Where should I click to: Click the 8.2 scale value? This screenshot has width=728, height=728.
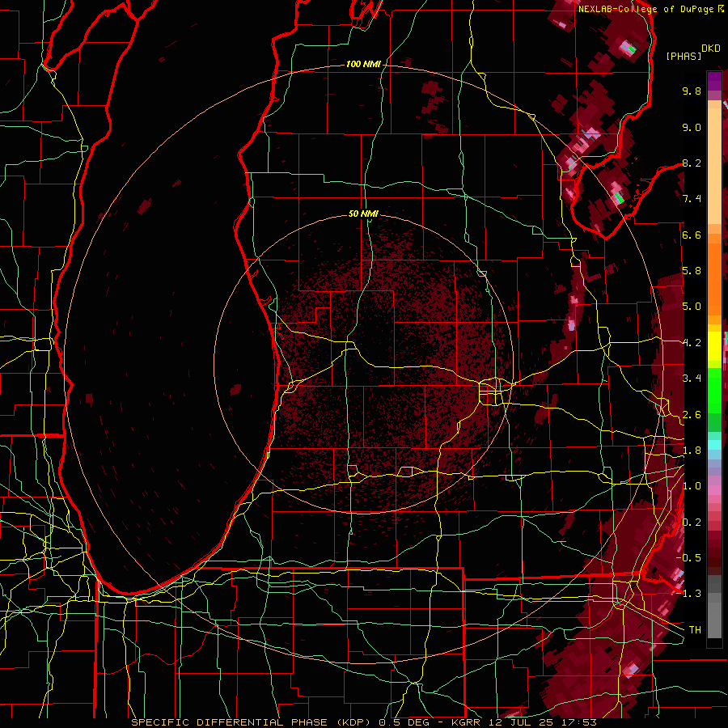pos(692,163)
